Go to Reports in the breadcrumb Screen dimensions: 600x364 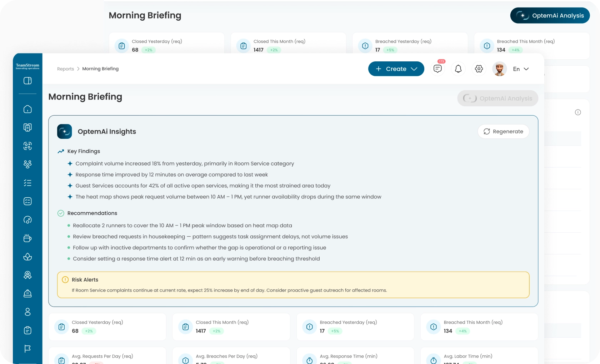(x=65, y=69)
